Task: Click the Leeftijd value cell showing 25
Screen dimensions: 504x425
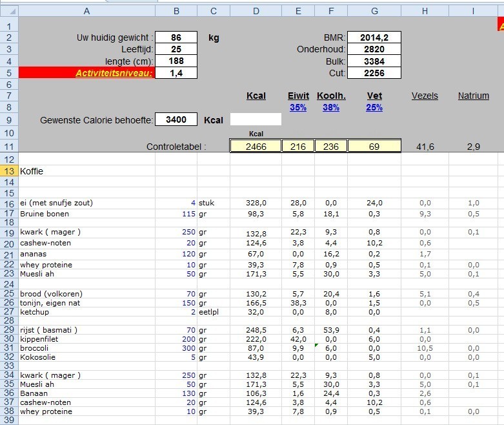Action: (176, 49)
